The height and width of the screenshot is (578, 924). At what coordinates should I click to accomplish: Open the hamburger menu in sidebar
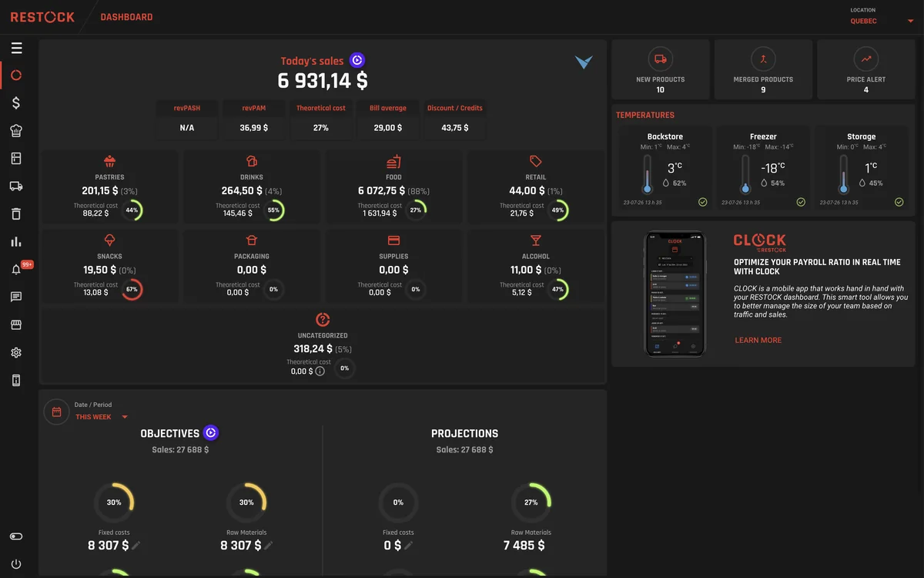[x=16, y=48]
